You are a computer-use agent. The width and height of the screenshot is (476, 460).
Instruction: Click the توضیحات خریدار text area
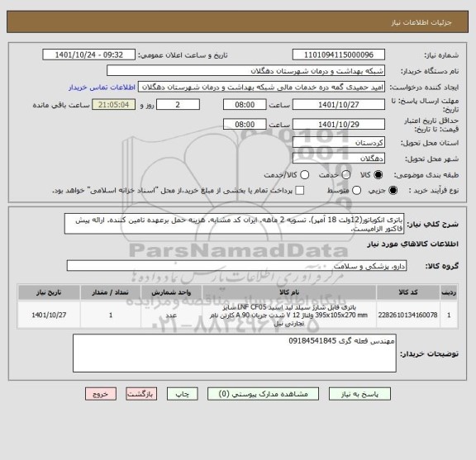tap(235, 353)
